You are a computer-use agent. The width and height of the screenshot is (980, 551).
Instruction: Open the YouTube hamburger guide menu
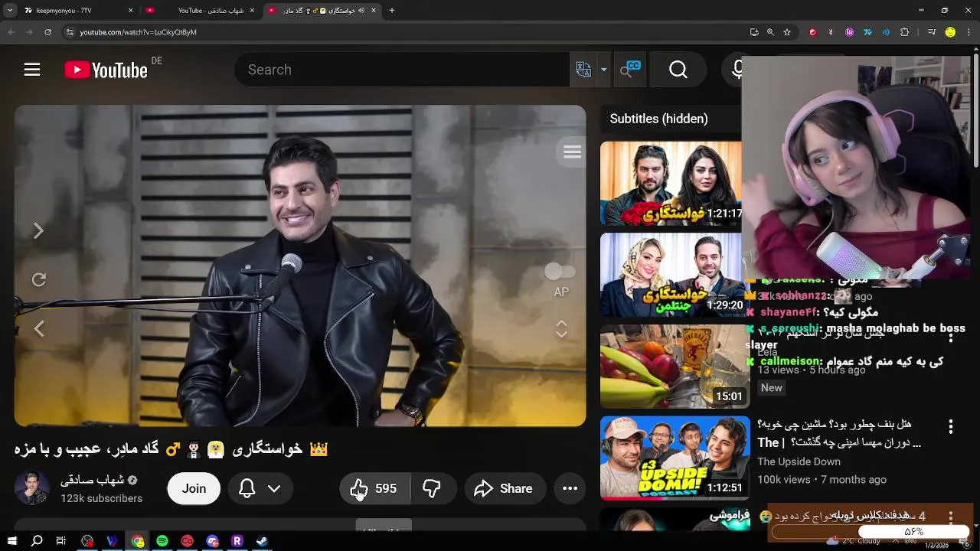[31, 70]
